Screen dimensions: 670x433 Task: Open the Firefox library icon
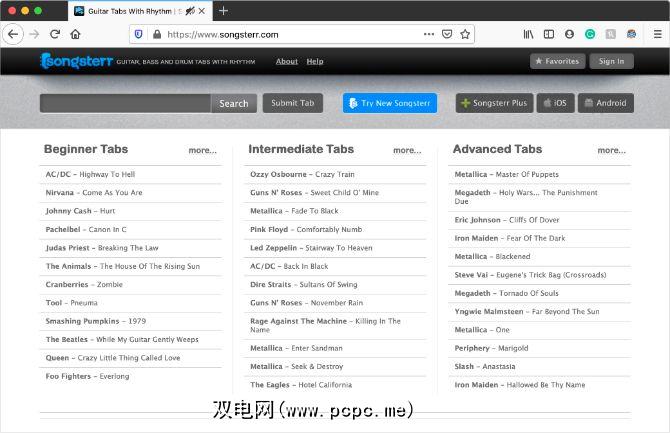[x=528, y=34]
